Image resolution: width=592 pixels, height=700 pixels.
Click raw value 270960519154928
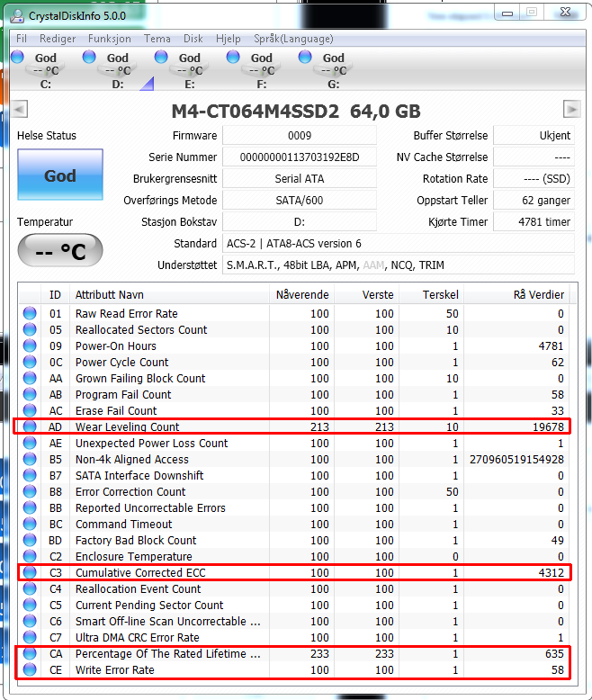(516, 460)
